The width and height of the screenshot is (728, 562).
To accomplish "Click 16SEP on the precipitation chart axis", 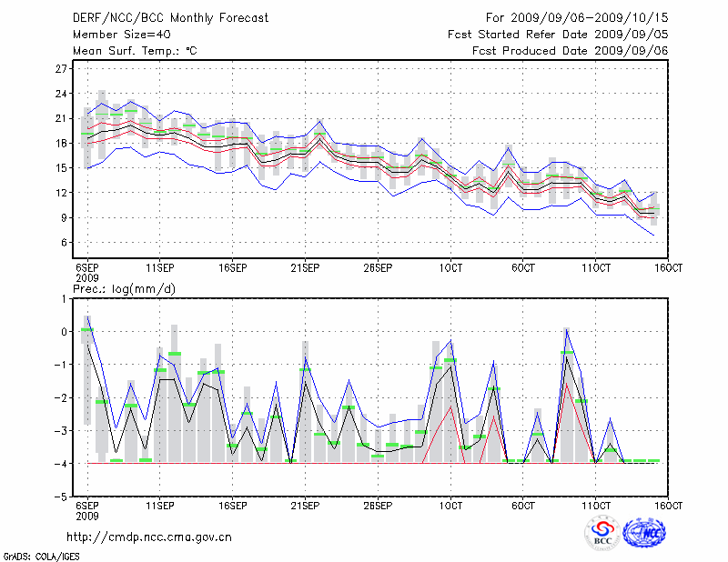I will (x=232, y=505).
